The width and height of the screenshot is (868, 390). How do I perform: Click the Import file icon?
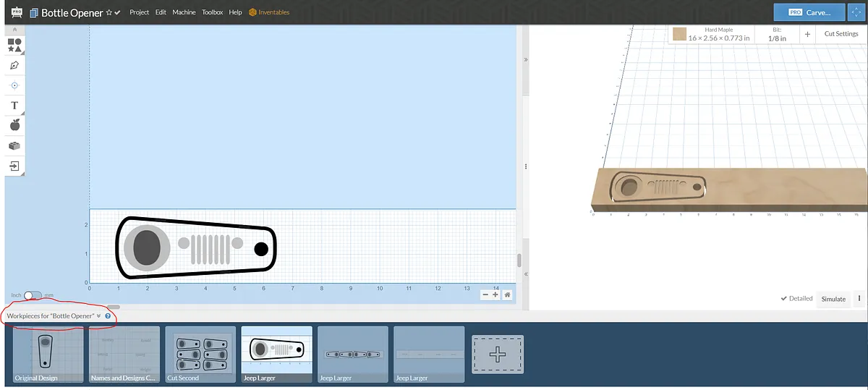[14, 166]
